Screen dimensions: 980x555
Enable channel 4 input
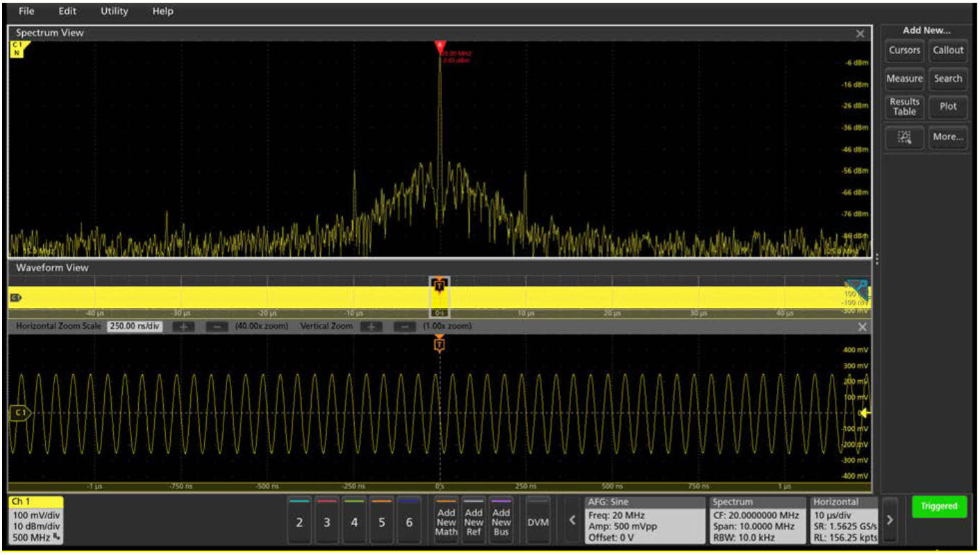click(x=354, y=522)
